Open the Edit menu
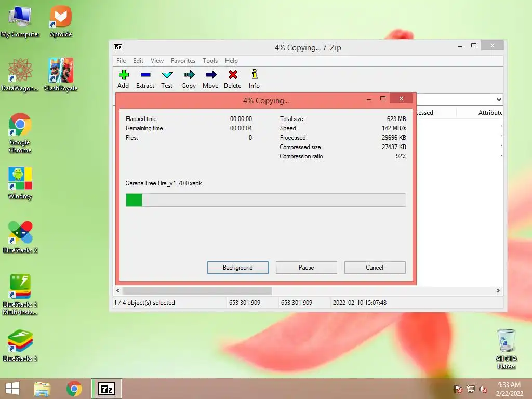This screenshot has width=532, height=399. 138,61
